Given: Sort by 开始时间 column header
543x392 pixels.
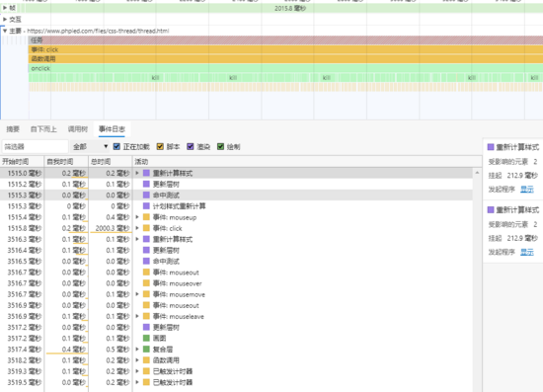Looking at the screenshot, I should [x=22, y=162].
